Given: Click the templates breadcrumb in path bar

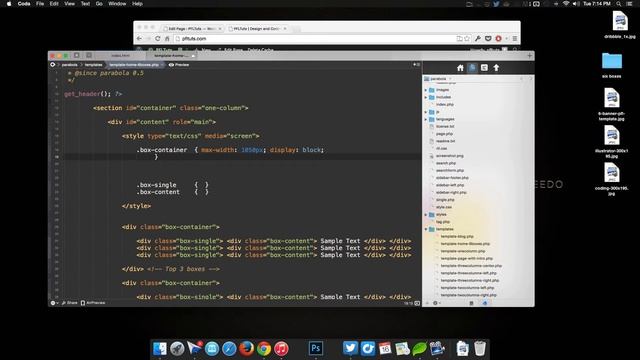Looking at the screenshot, I should pos(93,64).
